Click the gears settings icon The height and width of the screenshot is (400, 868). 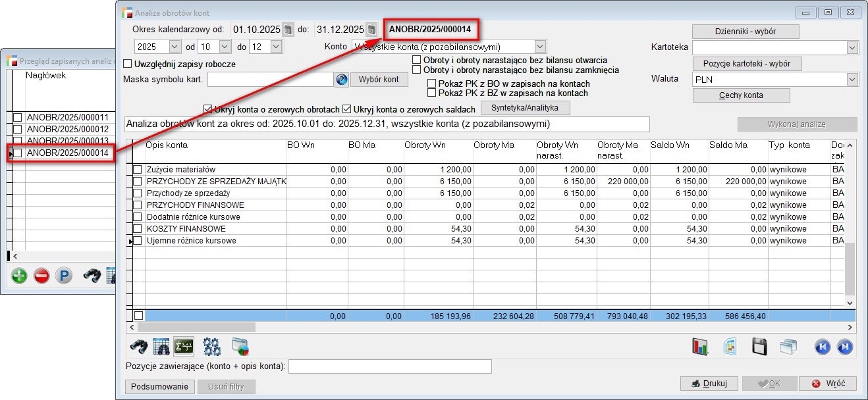click(x=211, y=346)
